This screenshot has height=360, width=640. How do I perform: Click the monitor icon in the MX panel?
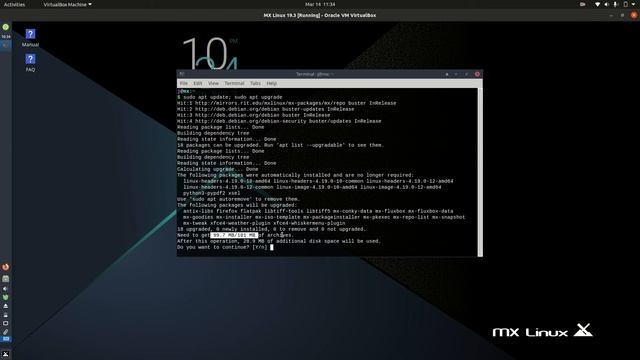tap(6, 323)
